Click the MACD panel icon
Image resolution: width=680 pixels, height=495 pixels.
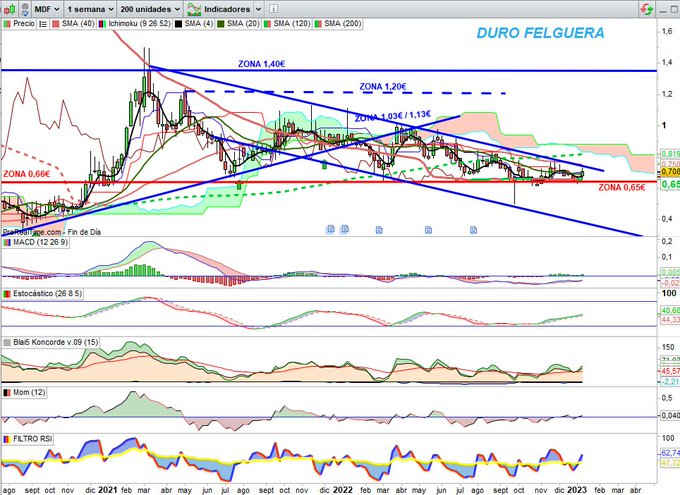click(x=7, y=242)
